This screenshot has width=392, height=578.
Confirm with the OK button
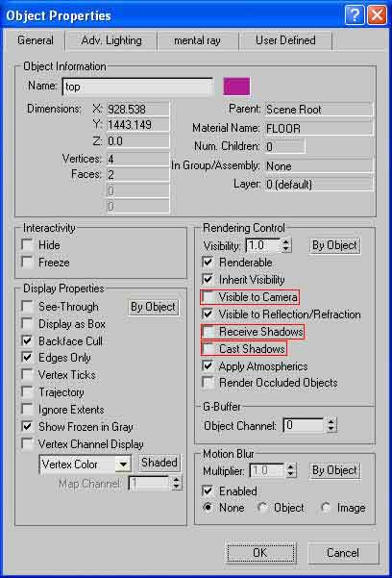point(260,553)
